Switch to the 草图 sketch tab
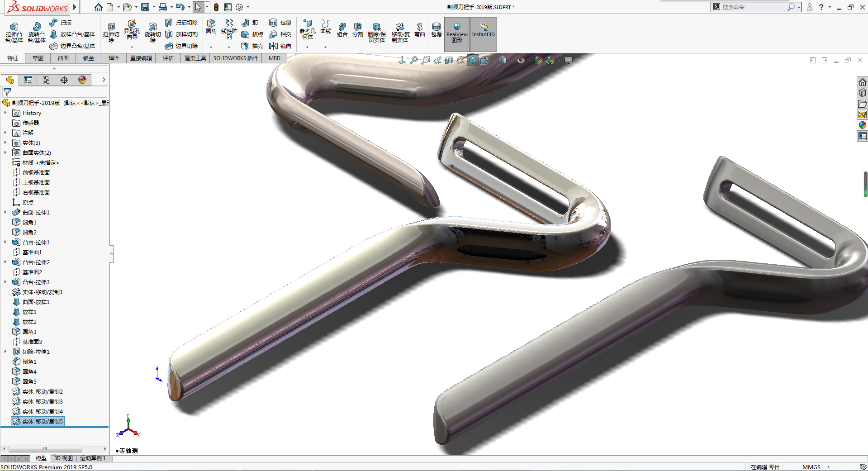Viewport: 868px width, 471px height. click(x=38, y=58)
